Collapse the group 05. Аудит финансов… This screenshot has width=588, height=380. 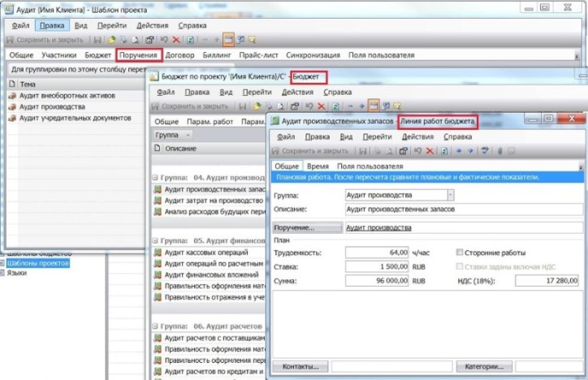155,240
